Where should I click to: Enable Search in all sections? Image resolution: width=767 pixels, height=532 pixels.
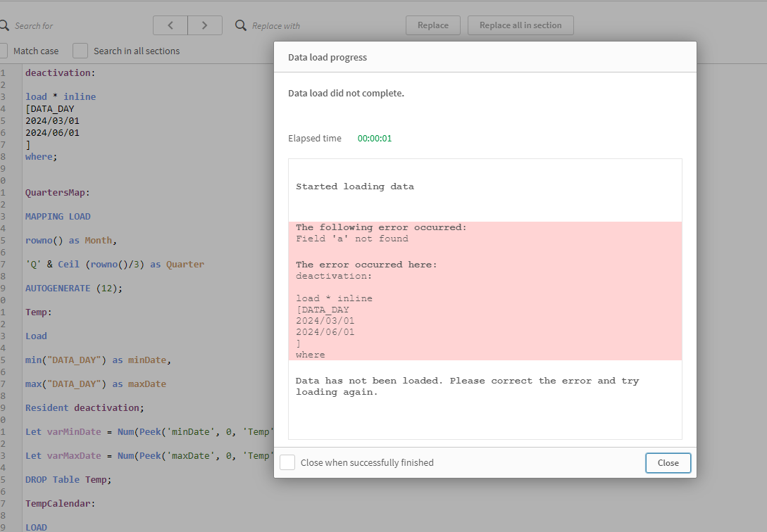[80, 51]
